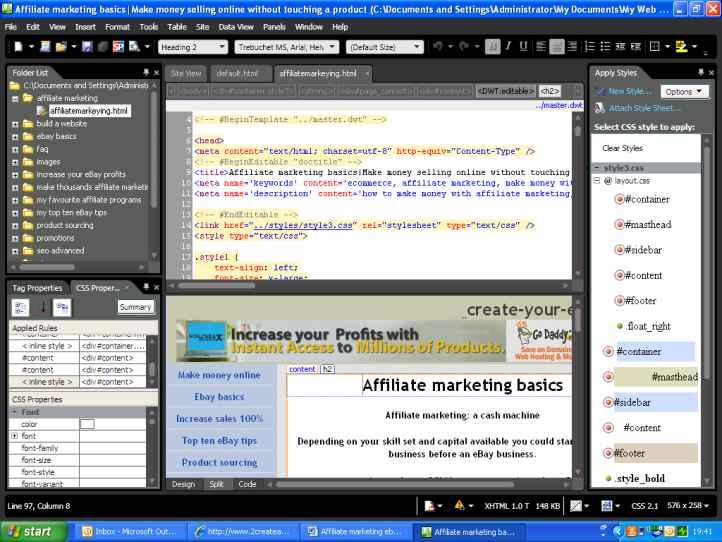The height and width of the screenshot is (542, 722).
Task: Open the eBay basics folder
Action: coord(56,136)
